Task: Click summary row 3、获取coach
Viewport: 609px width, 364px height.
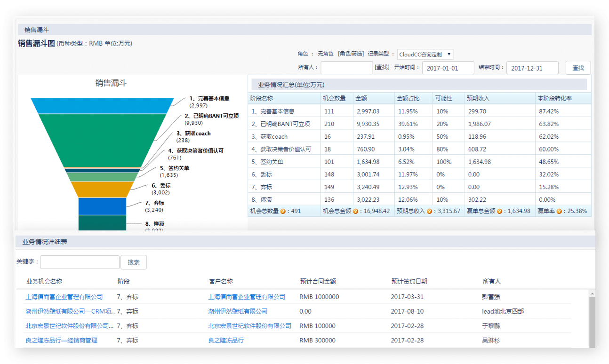Action: (419, 136)
